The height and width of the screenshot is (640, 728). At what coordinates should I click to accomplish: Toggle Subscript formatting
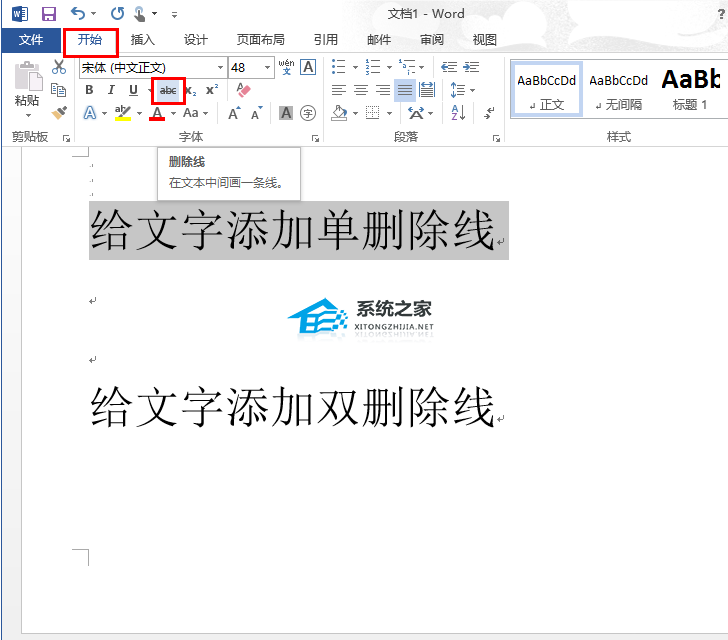(191, 90)
